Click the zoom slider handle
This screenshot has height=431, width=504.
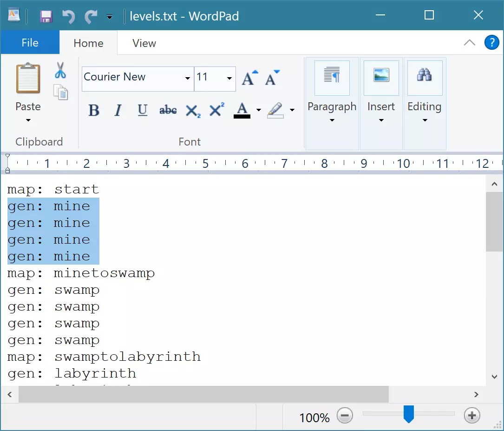tap(408, 414)
